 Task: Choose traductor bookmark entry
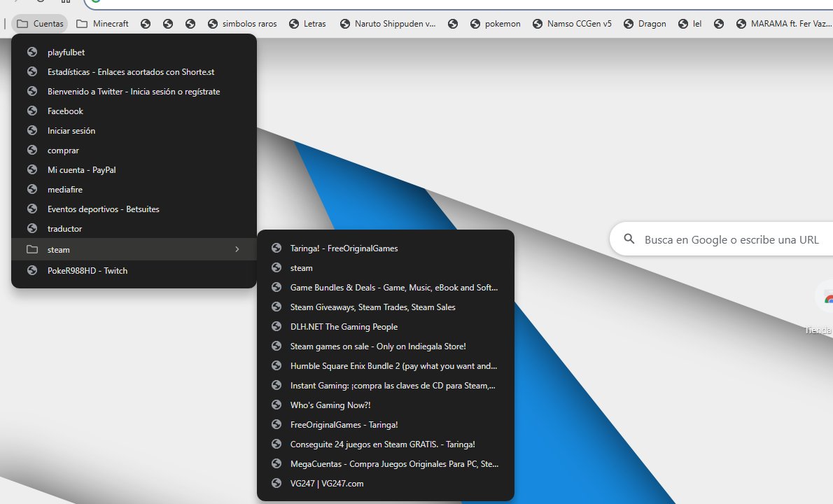tap(134, 229)
